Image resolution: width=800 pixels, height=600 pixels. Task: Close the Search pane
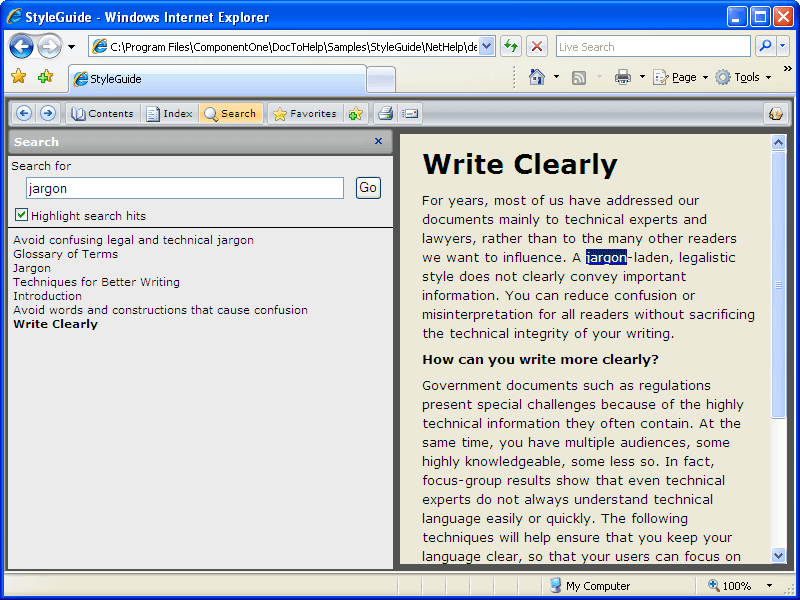tap(379, 141)
